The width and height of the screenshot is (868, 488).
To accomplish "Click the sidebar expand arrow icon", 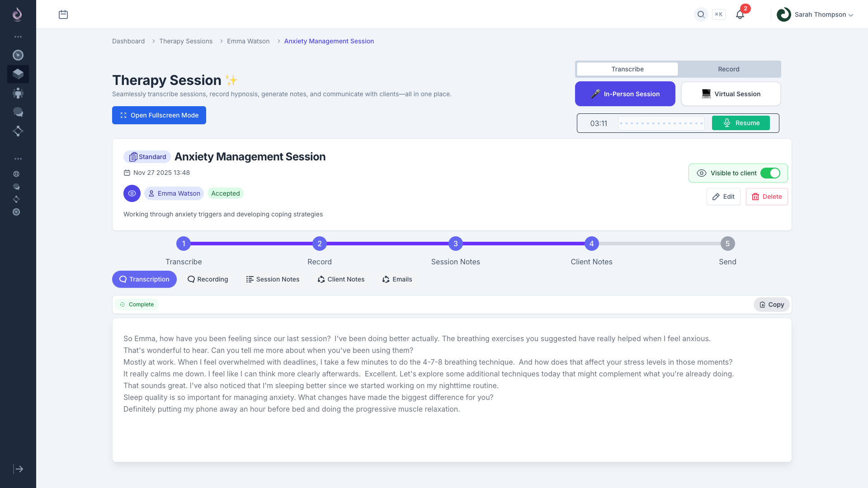I will click(x=18, y=469).
